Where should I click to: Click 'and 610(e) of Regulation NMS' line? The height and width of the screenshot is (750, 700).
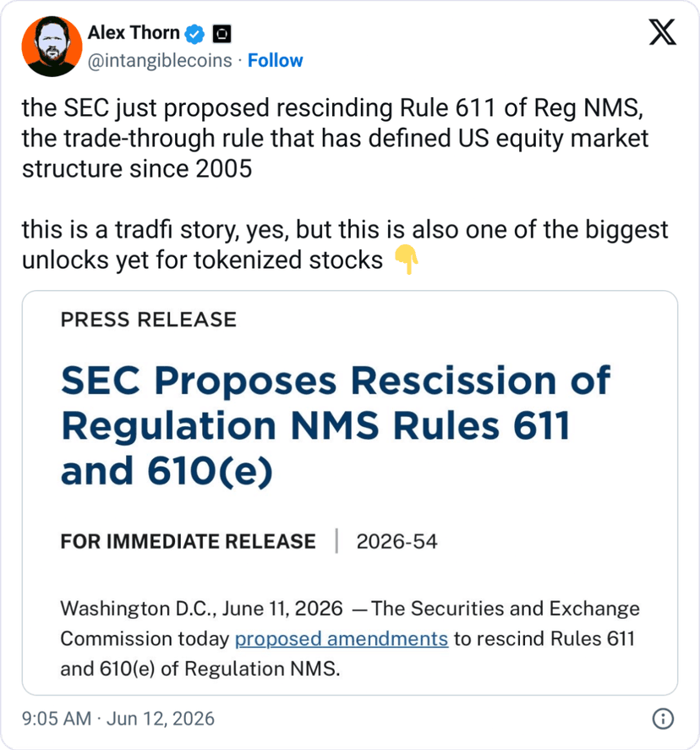tap(200, 669)
